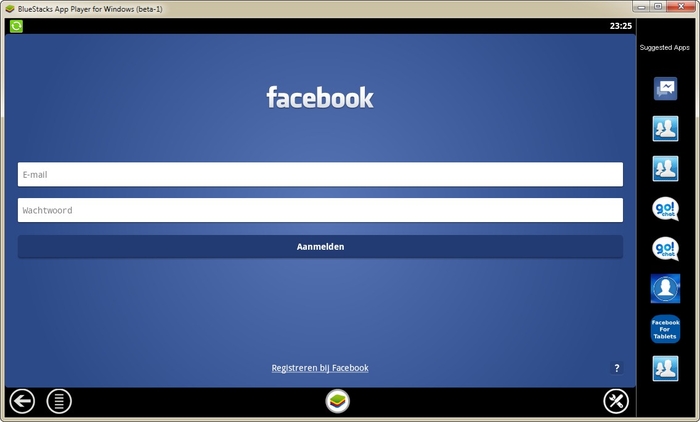
Task: Open friends app icon directly above first go!chat
Action: pyautogui.click(x=665, y=168)
